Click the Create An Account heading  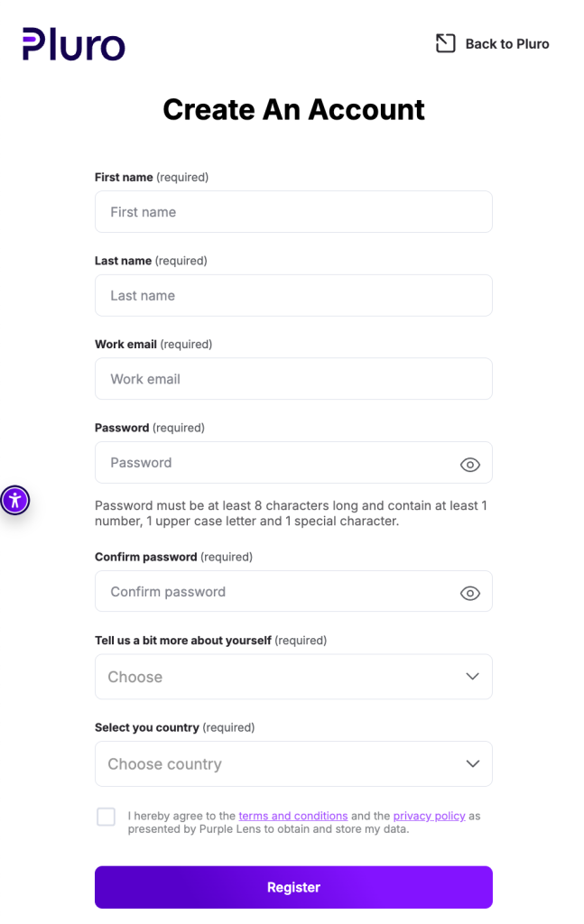(x=293, y=110)
